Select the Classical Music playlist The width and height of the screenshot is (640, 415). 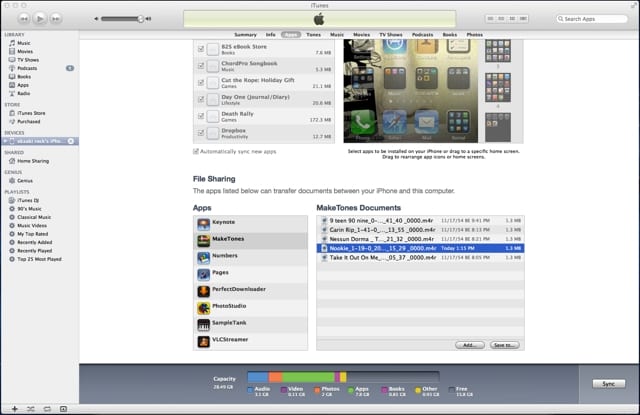coord(34,217)
